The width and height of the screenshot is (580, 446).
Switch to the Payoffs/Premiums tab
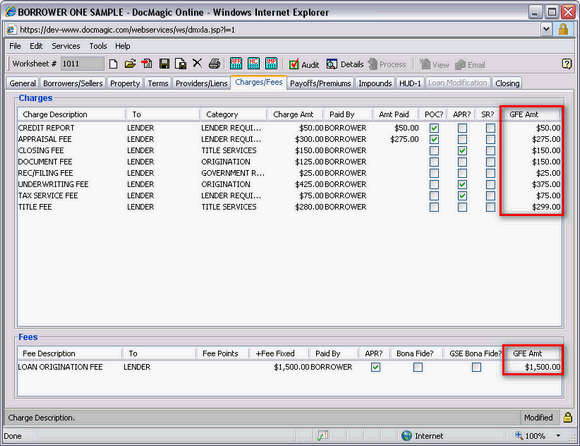[x=320, y=83]
